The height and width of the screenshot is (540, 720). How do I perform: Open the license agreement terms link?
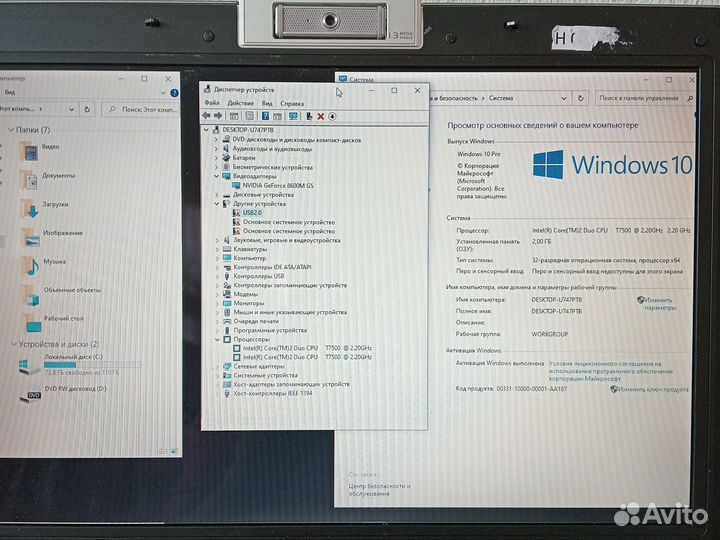pyautogui.click(x=611, y=371)
